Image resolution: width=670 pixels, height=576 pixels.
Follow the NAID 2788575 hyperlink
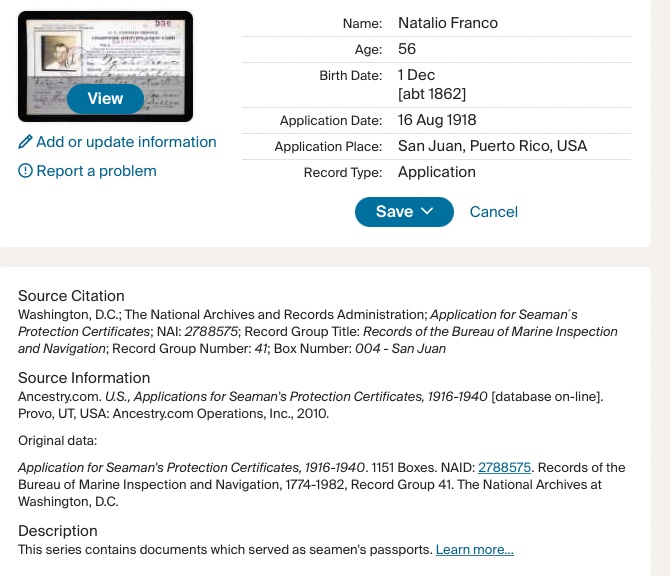(504, 467)
